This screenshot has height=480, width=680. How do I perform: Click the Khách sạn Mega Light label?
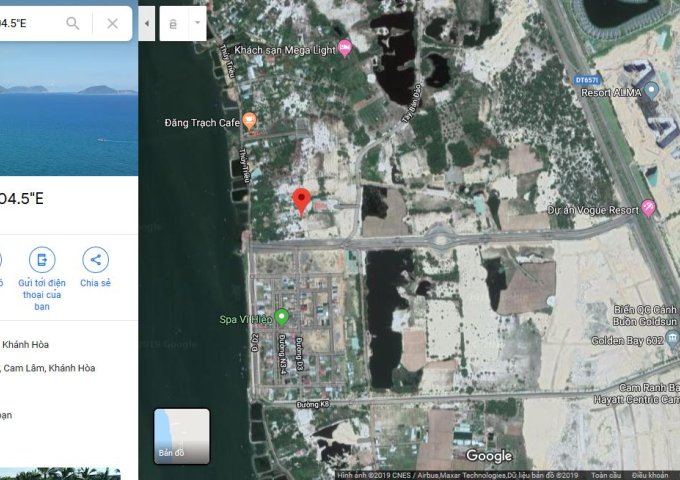[x=285, y=50]
